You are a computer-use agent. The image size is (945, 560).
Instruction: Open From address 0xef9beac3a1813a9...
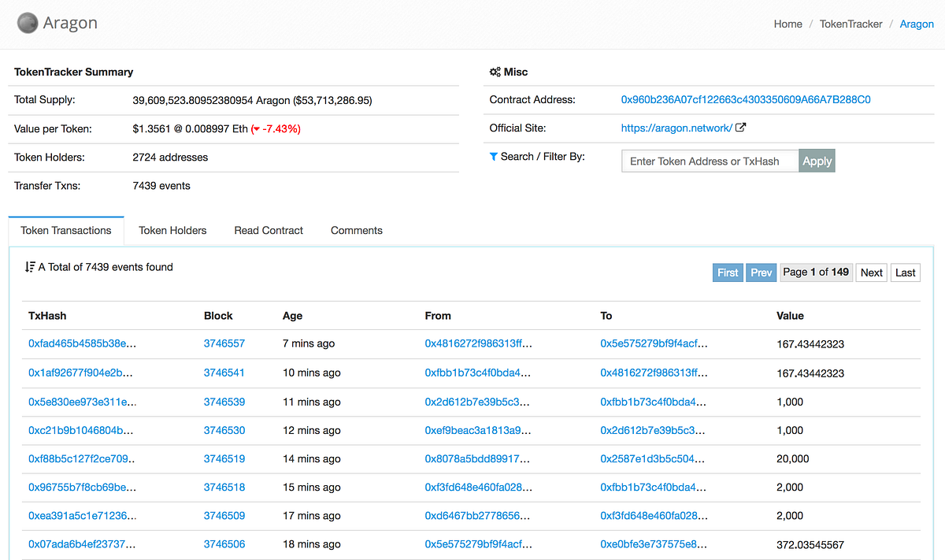click(x=478, y=430)
